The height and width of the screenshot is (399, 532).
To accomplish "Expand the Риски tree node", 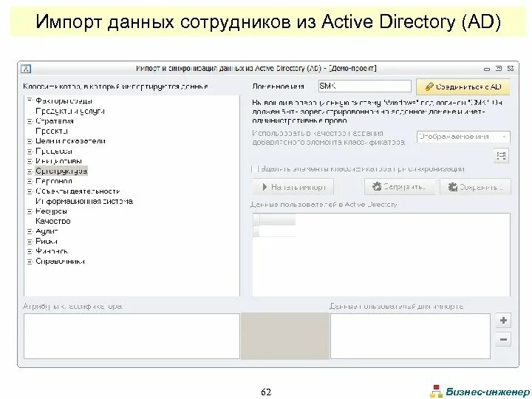I will coord(30,242).
